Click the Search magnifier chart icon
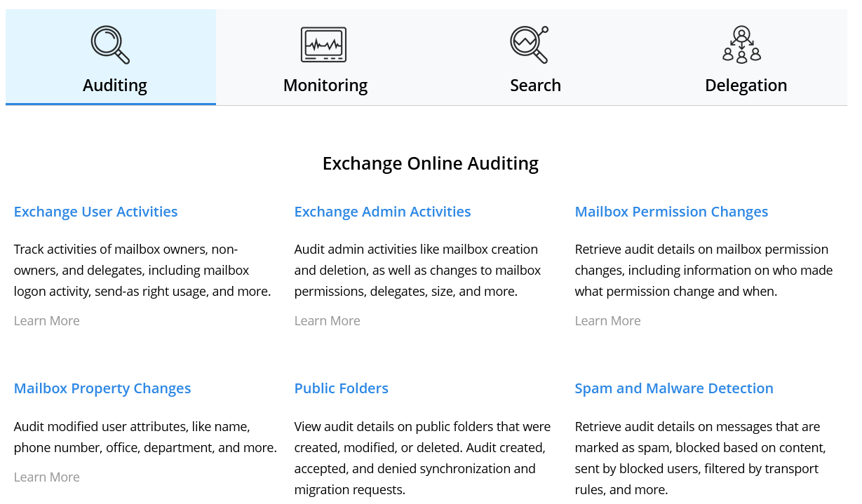This screenshot has width=862, height=504. 530,45
